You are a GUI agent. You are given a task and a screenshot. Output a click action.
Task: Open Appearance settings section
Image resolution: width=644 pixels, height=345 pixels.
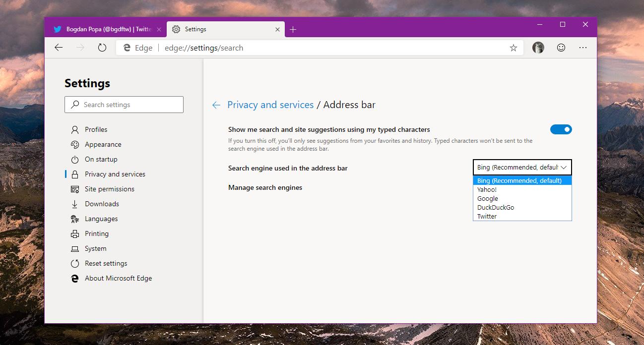pos(103,144)
